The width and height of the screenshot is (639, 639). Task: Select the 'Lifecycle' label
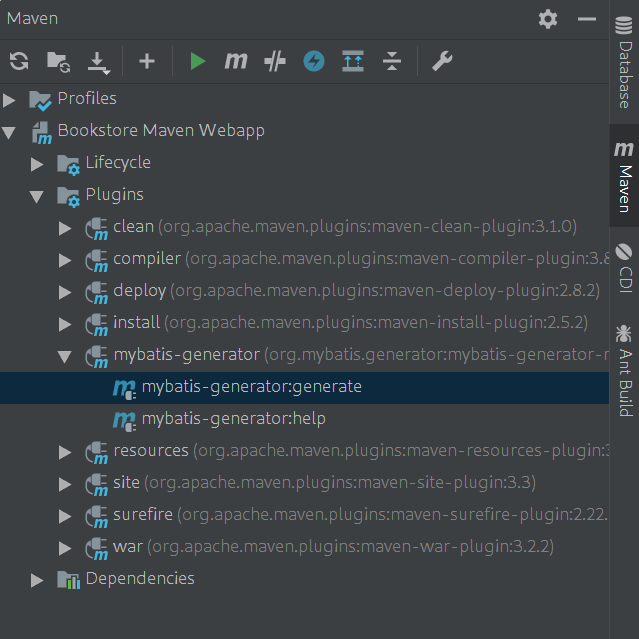click(x=118, y=163)
